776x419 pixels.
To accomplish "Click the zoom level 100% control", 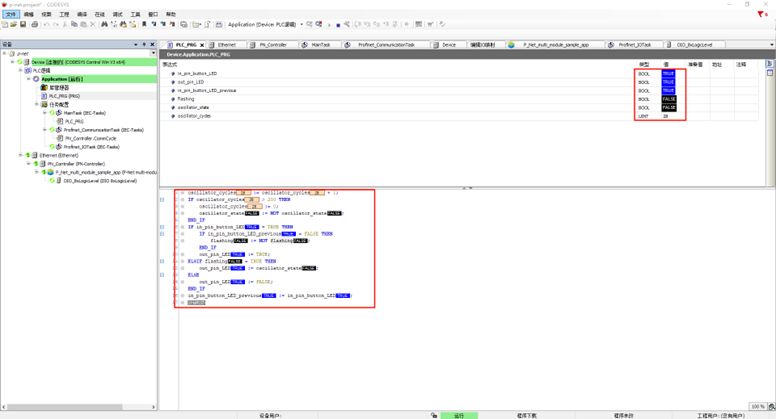I will (758, 407).
